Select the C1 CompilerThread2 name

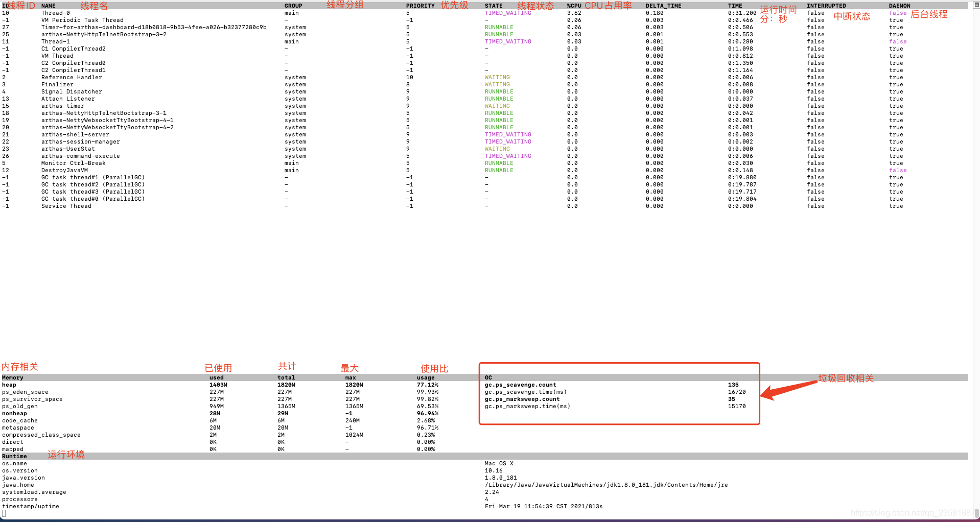74,49
